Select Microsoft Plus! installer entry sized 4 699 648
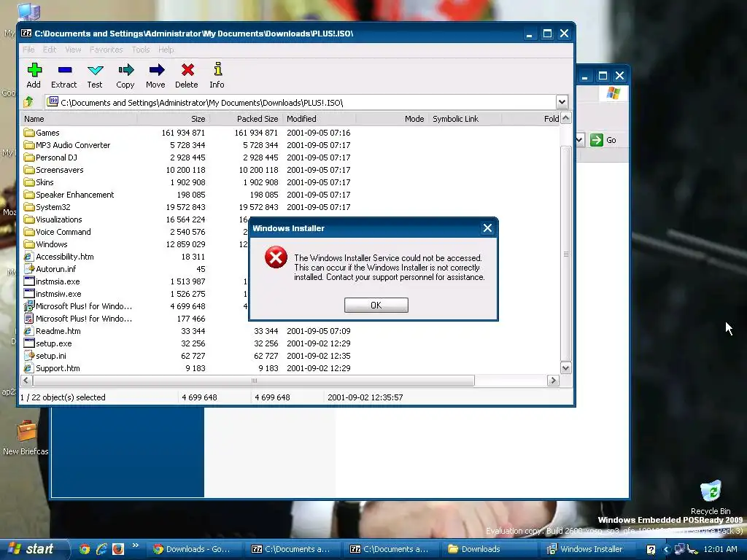The height and width of the screenshot is (560, 747). pyautogui.click(x=78, y=306)
